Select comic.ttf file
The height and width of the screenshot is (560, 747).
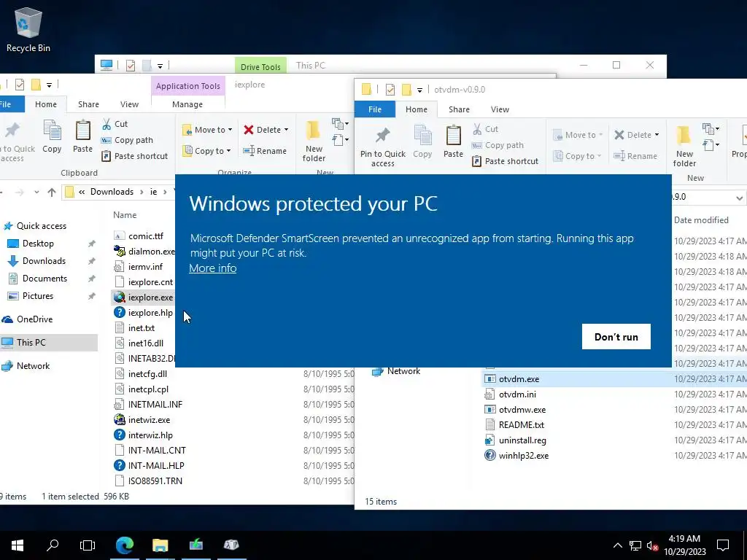coord(146,236)
